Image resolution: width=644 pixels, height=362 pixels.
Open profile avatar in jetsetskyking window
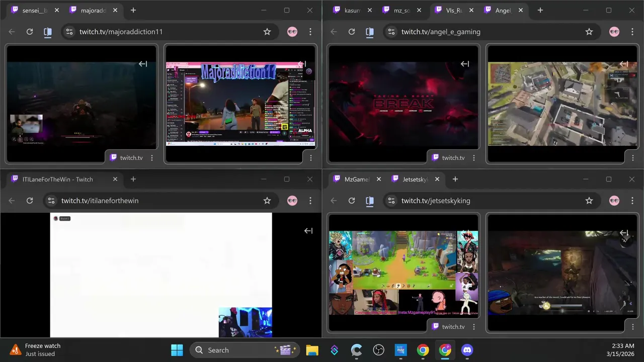coord(614,201)
